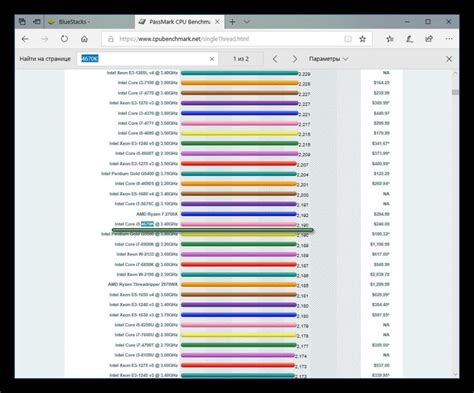Viewport: 474px width, 393px height.
Task: Open the Intel Xeon W-2133 link
Action: coord(147,254)
